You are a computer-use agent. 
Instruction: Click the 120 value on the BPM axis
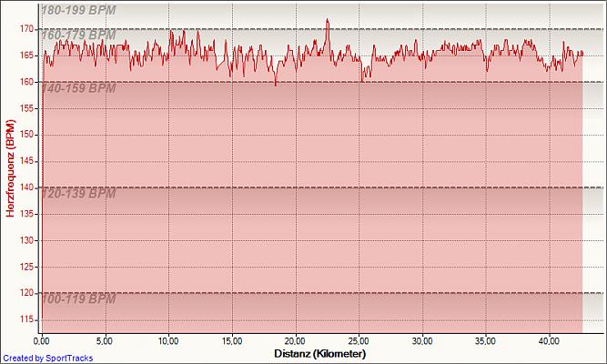pos(26,293)
